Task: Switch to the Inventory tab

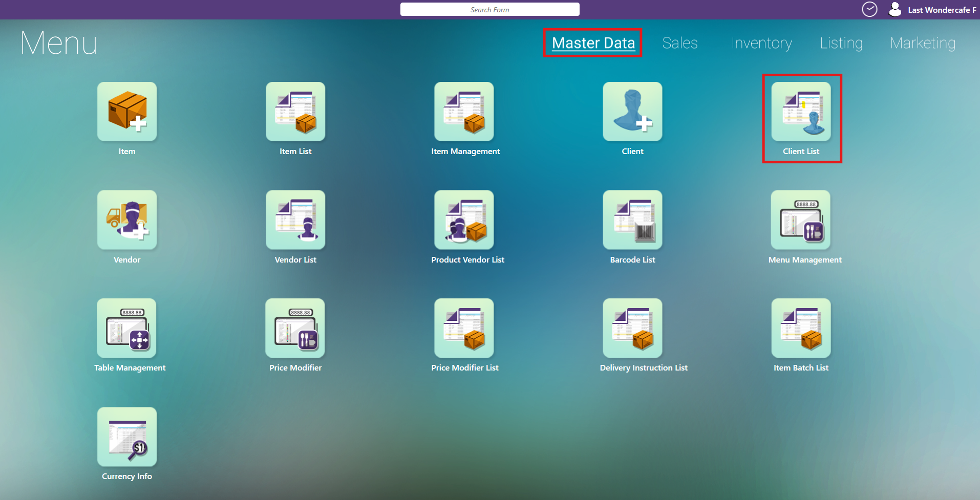Action: coord(761,43)
